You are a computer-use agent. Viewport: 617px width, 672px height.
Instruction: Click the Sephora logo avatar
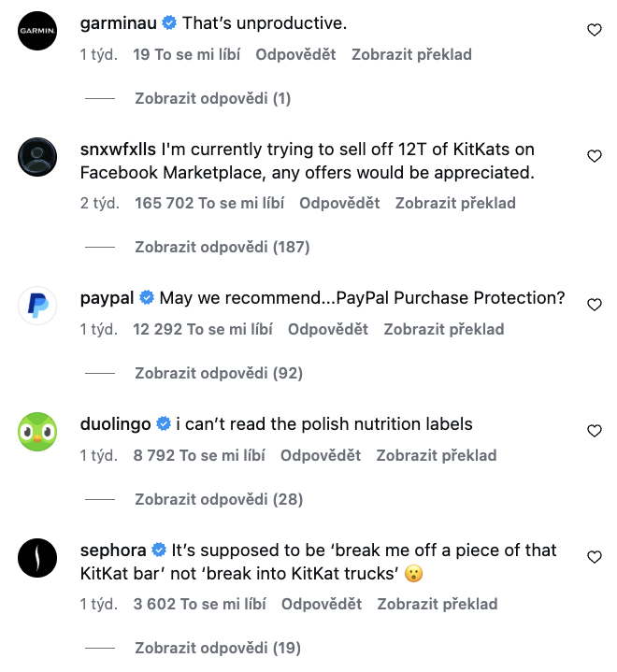click(38, 558)
